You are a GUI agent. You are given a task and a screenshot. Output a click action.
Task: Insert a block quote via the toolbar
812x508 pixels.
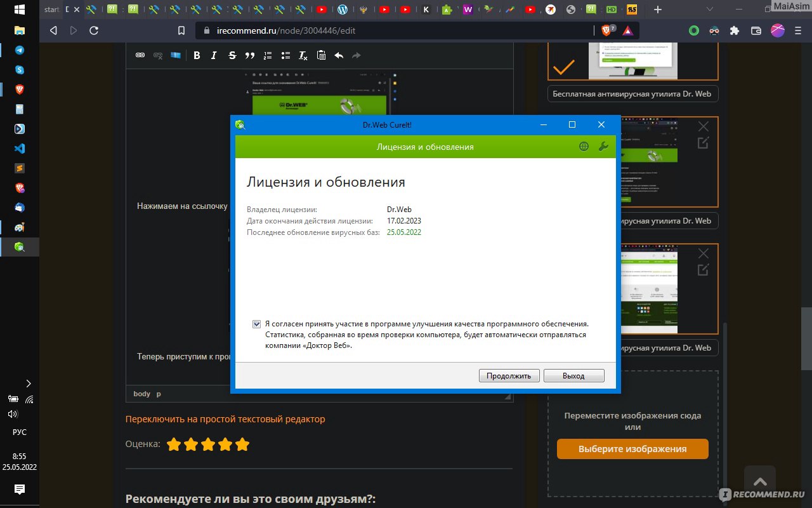(x=250, y=56)
